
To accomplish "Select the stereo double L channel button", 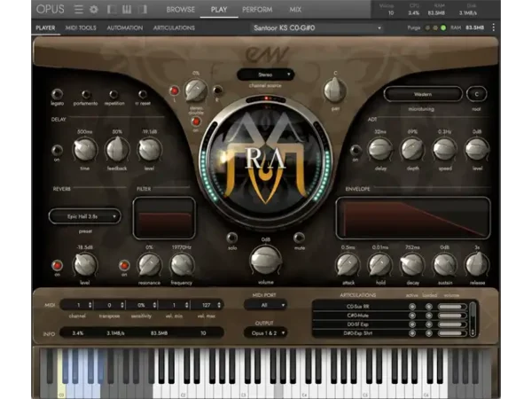I will pyautogui.click(x=175, y=90).
